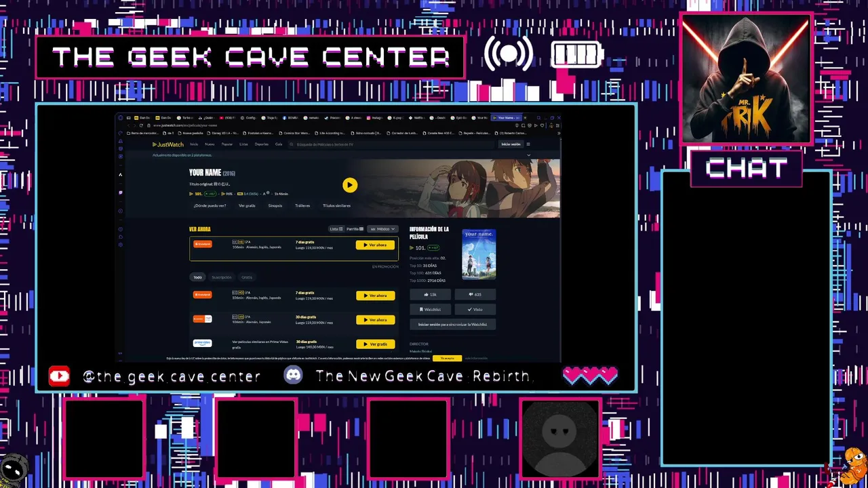This screenshot has height=488, width=868.
Task: Open the México country dropdown
Action: click(x=383, y=229)
